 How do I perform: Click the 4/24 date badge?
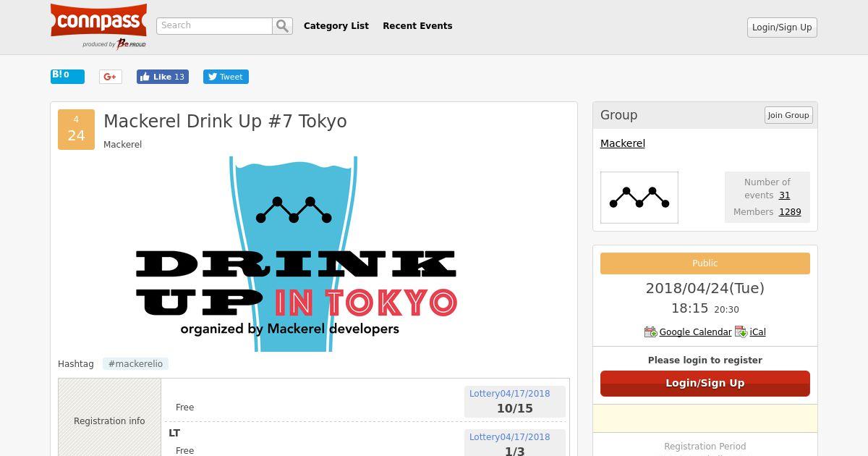[x=76, y=130]
